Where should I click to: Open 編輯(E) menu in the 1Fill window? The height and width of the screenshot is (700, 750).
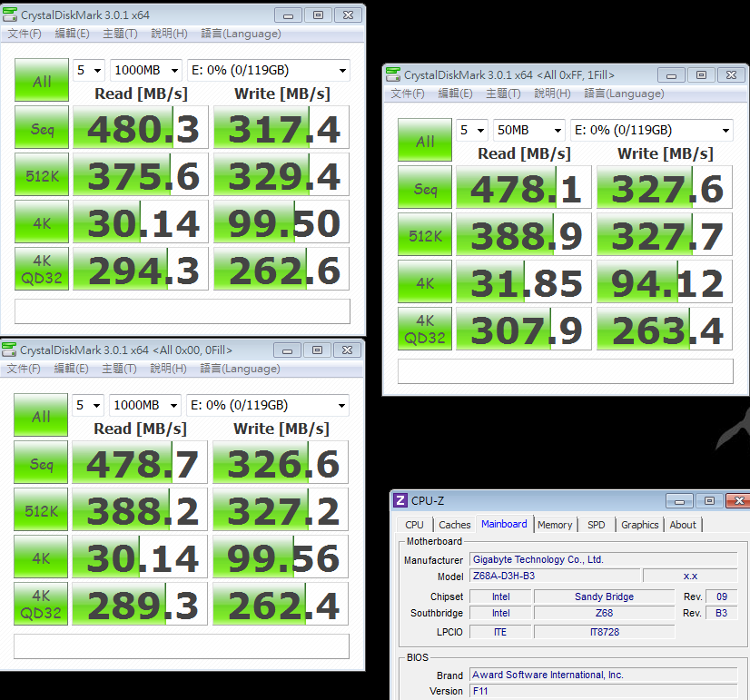point(456,94)
